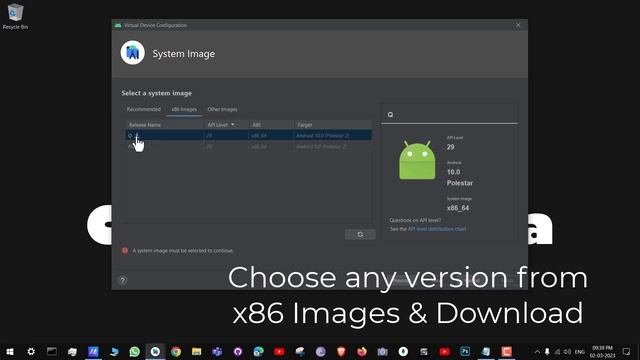The image size is (640, 360).
Task: Select the dimmed second system image row
Action: 249,146
